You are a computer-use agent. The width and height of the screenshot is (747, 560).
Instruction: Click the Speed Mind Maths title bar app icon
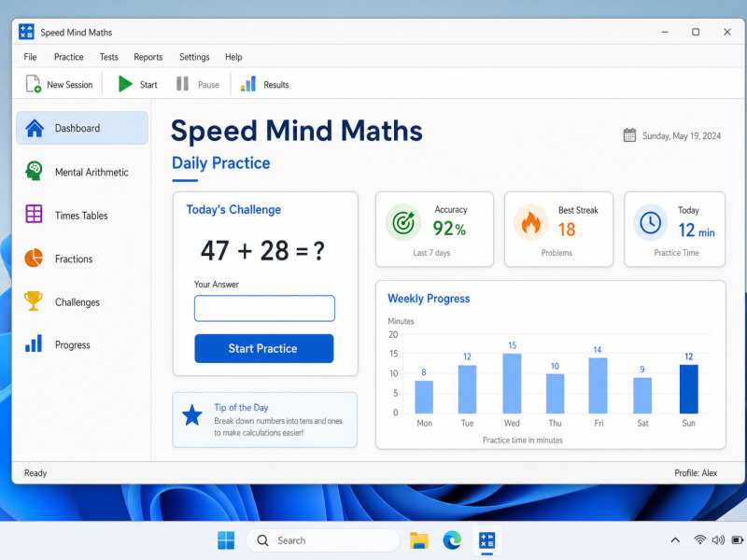pyautogui.click(x=26, y=32)
